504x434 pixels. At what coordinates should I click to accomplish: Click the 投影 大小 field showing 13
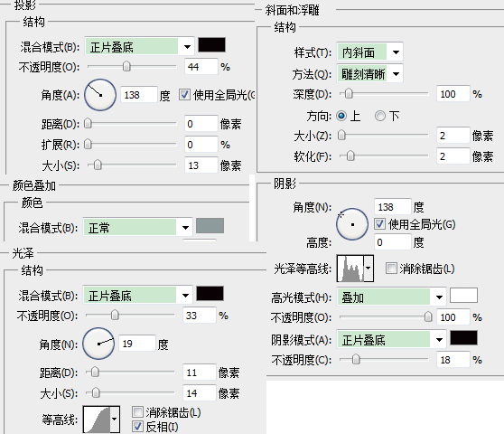tap(201, 165)
